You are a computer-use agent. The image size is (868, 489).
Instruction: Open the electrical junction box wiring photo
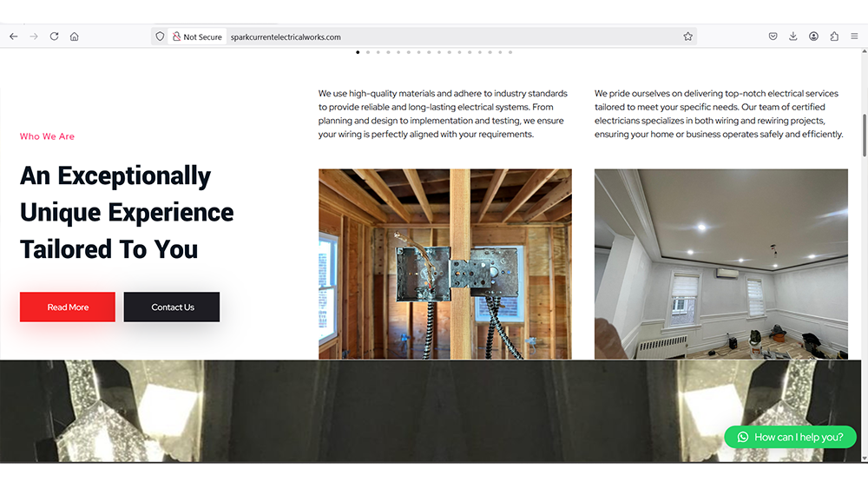coord(444,263)
